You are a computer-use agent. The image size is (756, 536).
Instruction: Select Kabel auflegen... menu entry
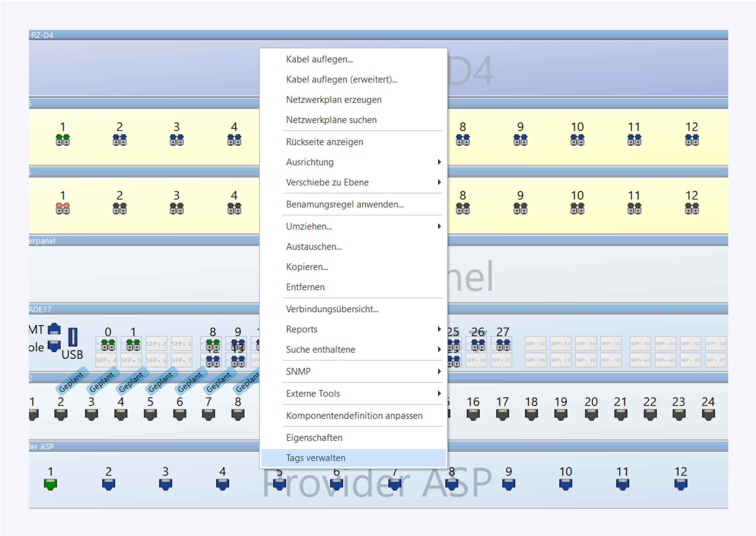pyautogui.click(x=319, y=60)
